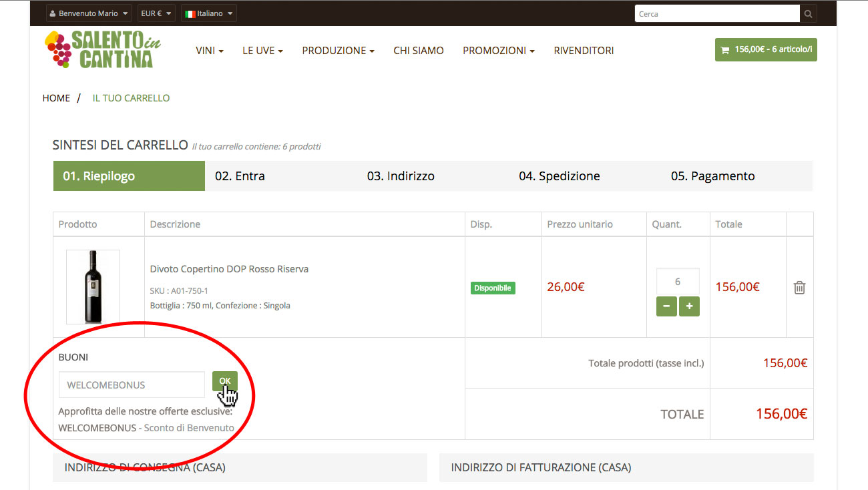Select the 04. Spedizione step tab

pos(585,176)
